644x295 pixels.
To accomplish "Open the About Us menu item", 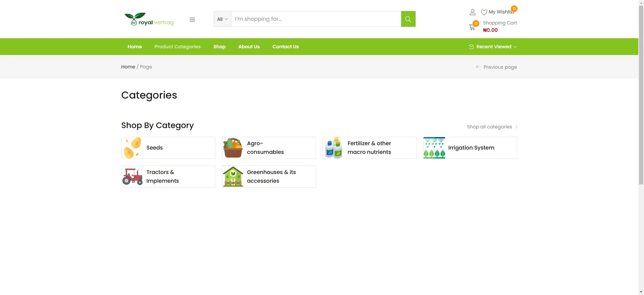I will [x=249, y=47].
